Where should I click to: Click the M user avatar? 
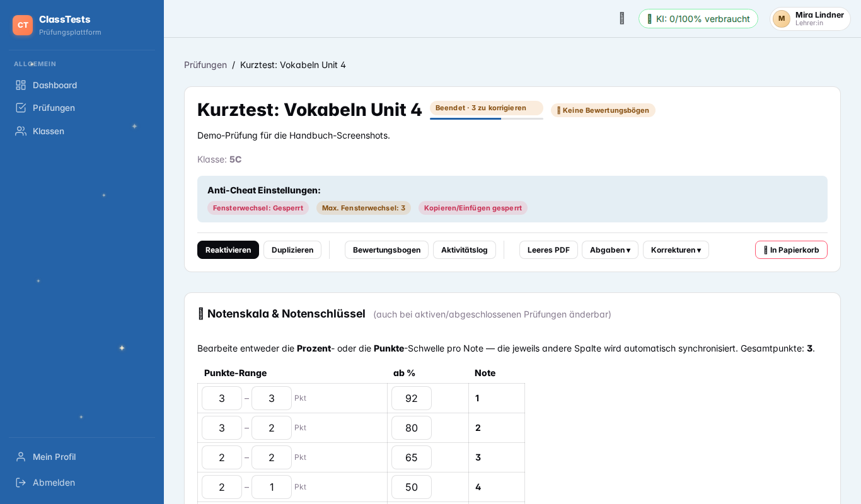click(782, 19)
